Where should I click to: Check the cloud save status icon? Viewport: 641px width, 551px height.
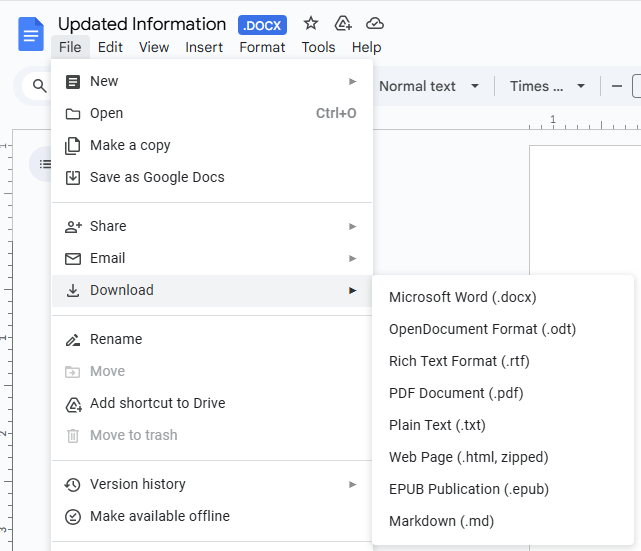pos(375,23)
